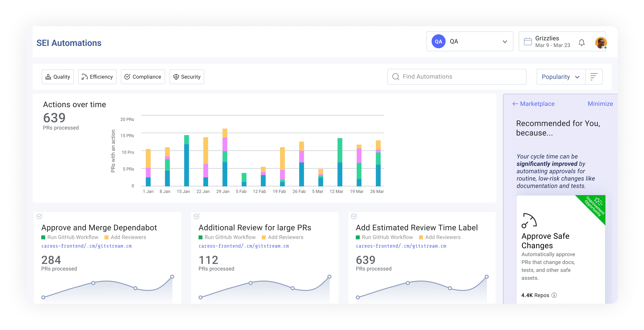Click the 4.4K Repos label
644x330 pixels.
pyautogui.click(x=535, y=295)
